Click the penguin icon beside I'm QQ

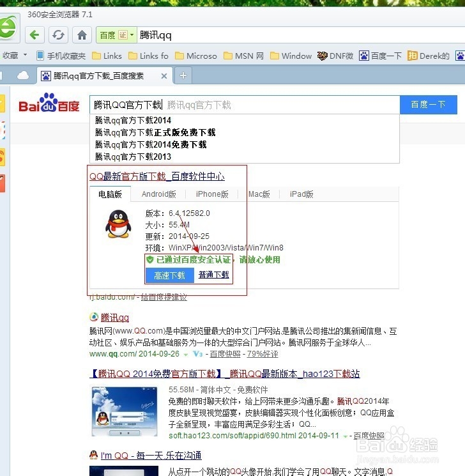tap(94, 455)
